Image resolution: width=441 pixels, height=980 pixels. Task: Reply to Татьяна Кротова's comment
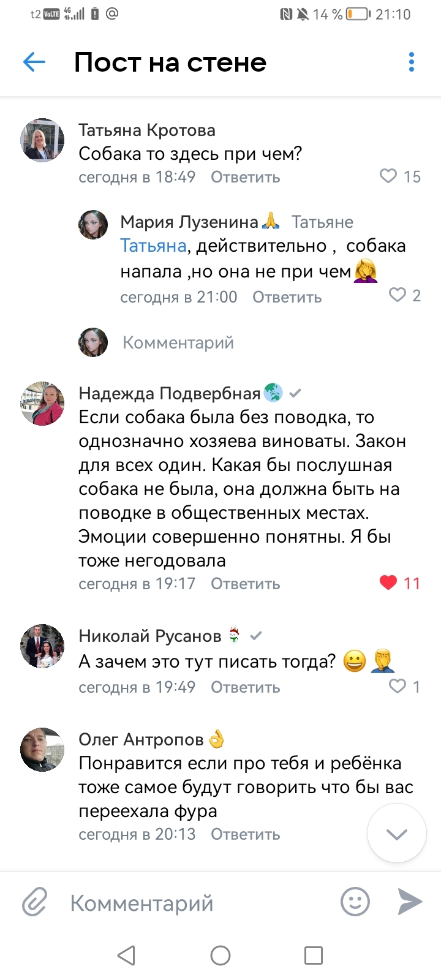click(x=246, y=177)
